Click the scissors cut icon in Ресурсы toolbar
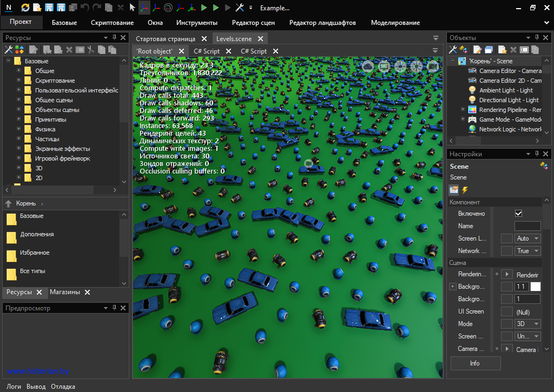This screenshot has width=554, height=392. point(91,50)
